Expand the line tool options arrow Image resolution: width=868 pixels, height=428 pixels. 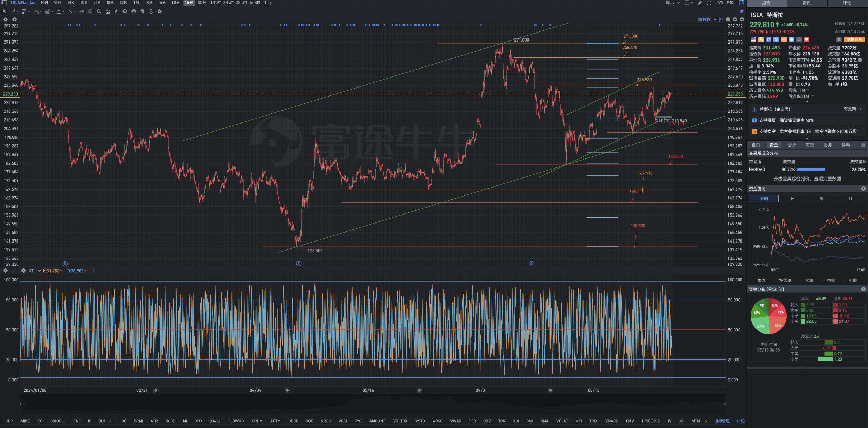18,12
